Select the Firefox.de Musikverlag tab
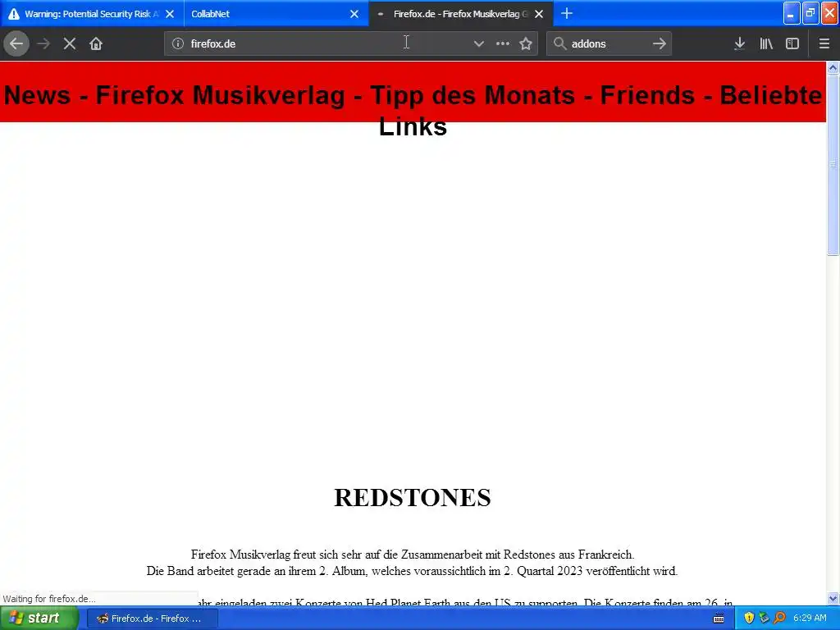This screenshot has height=630, width=840. (461, 14)
